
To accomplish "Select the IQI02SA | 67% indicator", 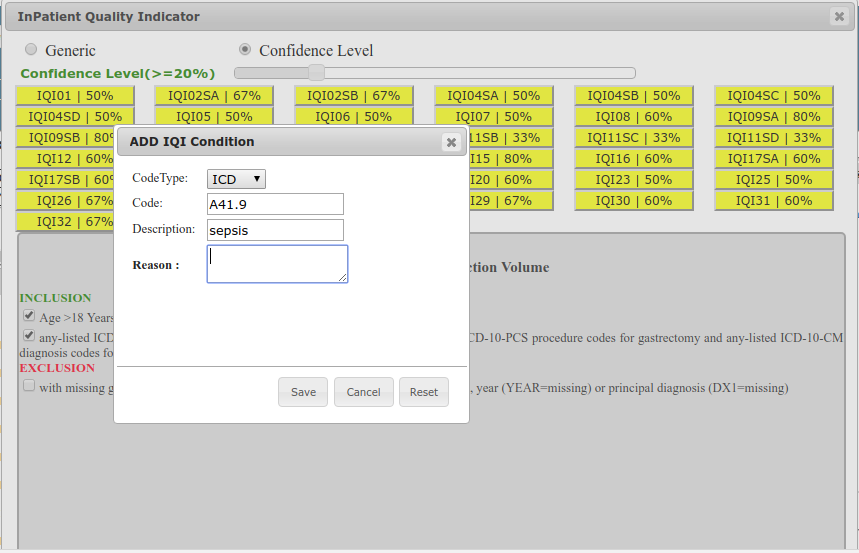I will pyautogui.click(x=214, y=96).
